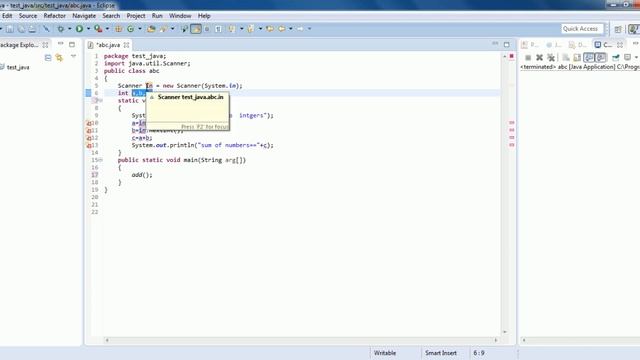Open the Search icon dropdown arrow

pyautogui.click(x=172, y=29)
